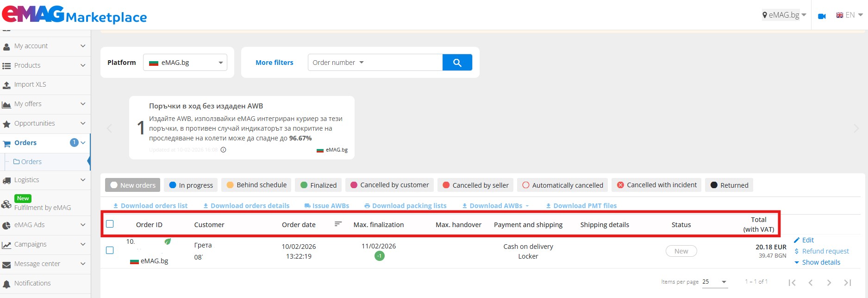The height and width of the screenshot is (298, 868).
Task: Select the Behind schedule status tab
Action: [x=256, y=185]
